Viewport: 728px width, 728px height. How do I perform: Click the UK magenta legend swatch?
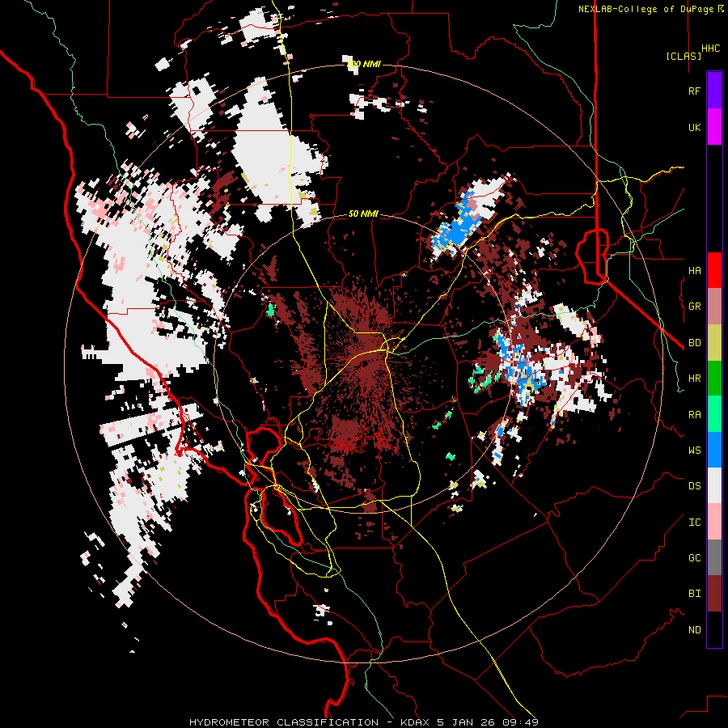tap(714, 127)
